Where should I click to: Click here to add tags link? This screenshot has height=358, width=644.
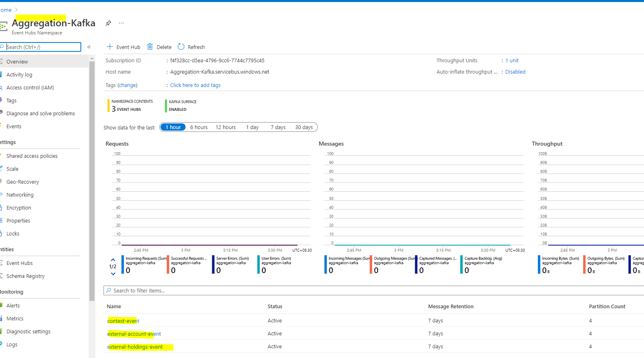click(x=195, y=85)
